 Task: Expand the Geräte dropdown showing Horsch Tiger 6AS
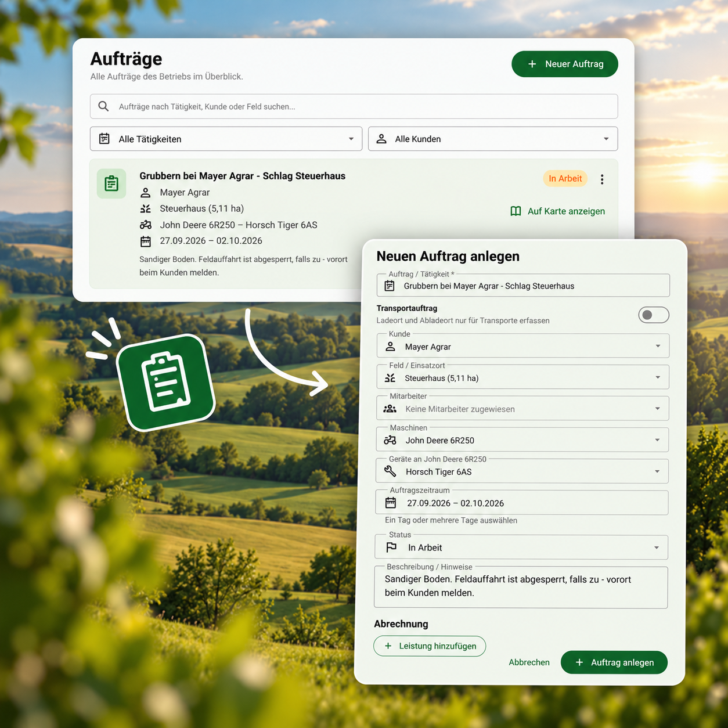click(522, 471)
